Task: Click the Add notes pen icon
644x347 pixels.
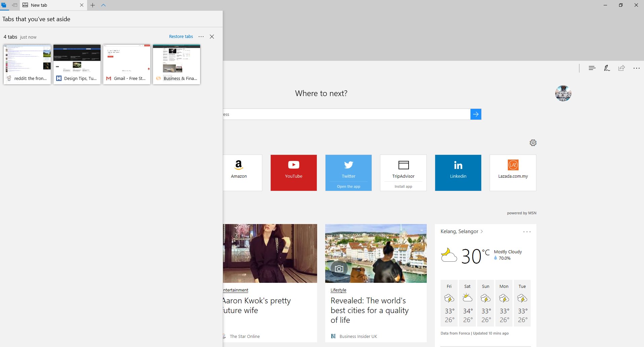Action: [607, 68]
